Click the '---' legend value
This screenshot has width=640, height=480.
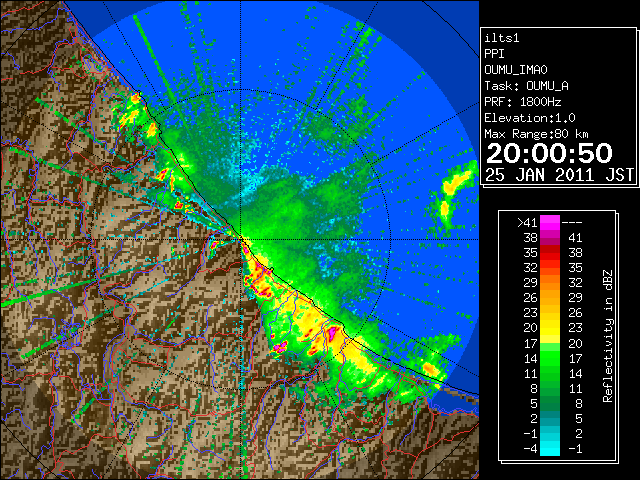[572, 223]
